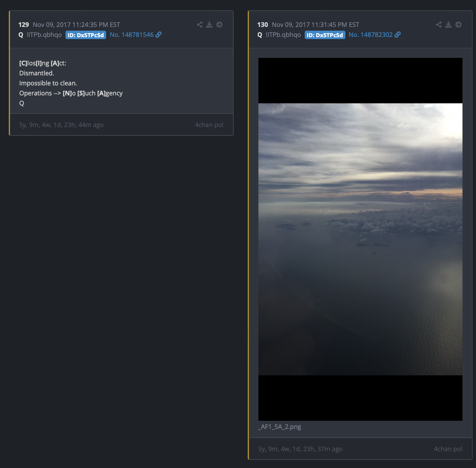
Task: Share post 130 using share icon
Action: (x=439, y=25)
